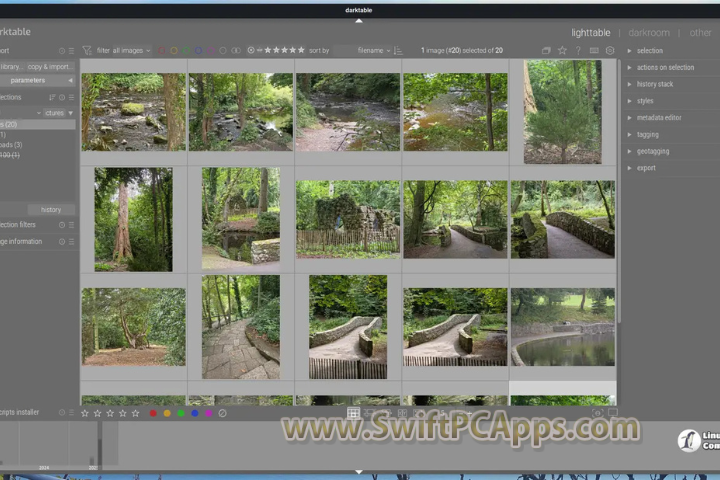Open keyboard shortcuts icon

[x=594, y=51]
